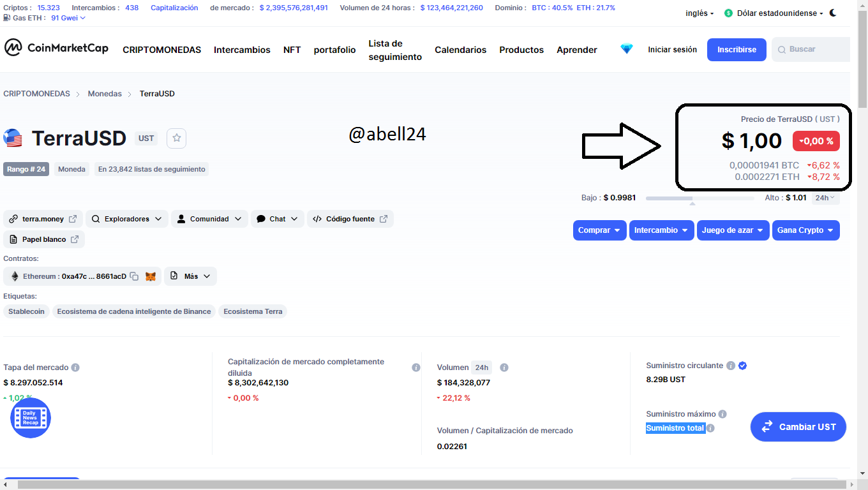Click the CoinMarketCap logo
Viewport: 868px width, 490px height.
[56, 48]
